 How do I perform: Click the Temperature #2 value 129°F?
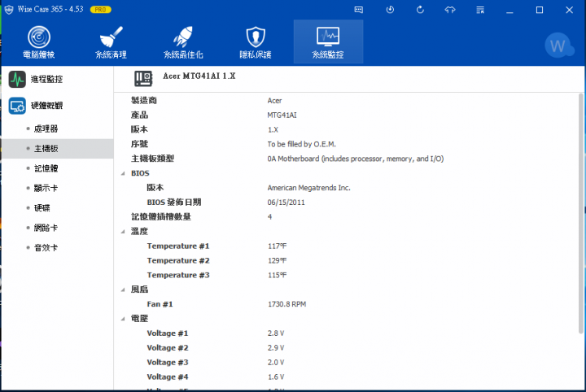(x=277, y=260)
